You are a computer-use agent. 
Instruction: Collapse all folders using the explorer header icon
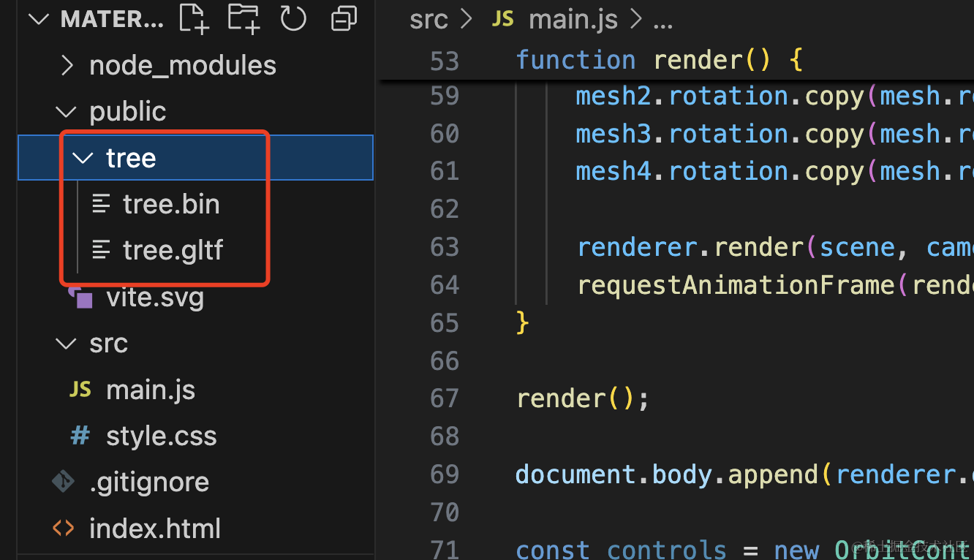click(344, 19)
